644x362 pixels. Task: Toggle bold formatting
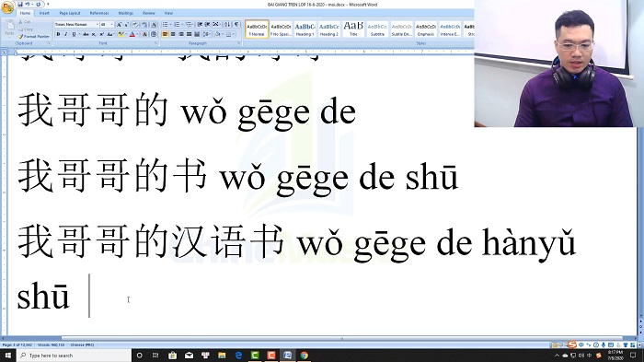click(58, 34)
